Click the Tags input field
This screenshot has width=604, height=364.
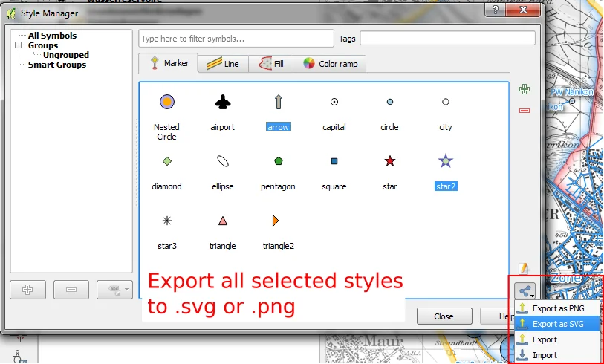(447, 39)
